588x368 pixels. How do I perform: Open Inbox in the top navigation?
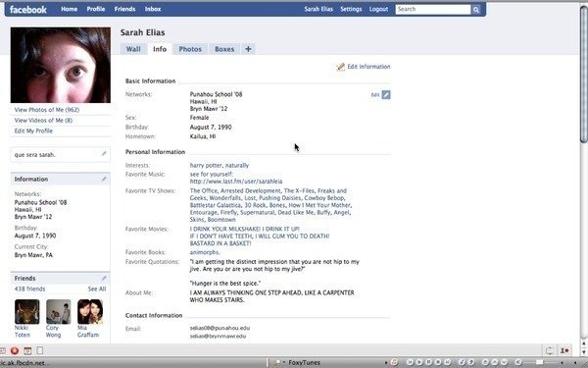[153, 9]
